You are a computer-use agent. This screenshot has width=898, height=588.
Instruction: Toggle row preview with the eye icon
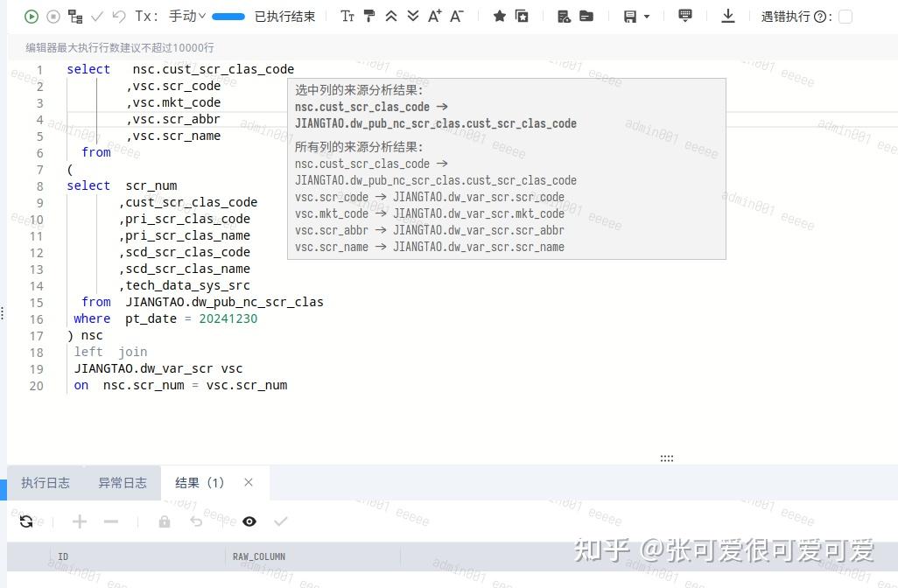pos(249,521)
